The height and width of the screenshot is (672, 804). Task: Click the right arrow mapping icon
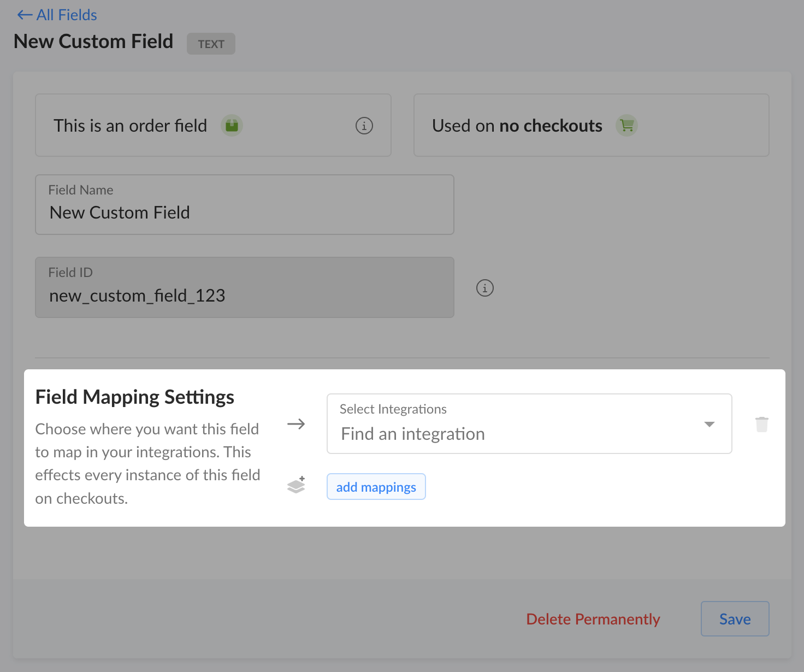click(296, 424)
